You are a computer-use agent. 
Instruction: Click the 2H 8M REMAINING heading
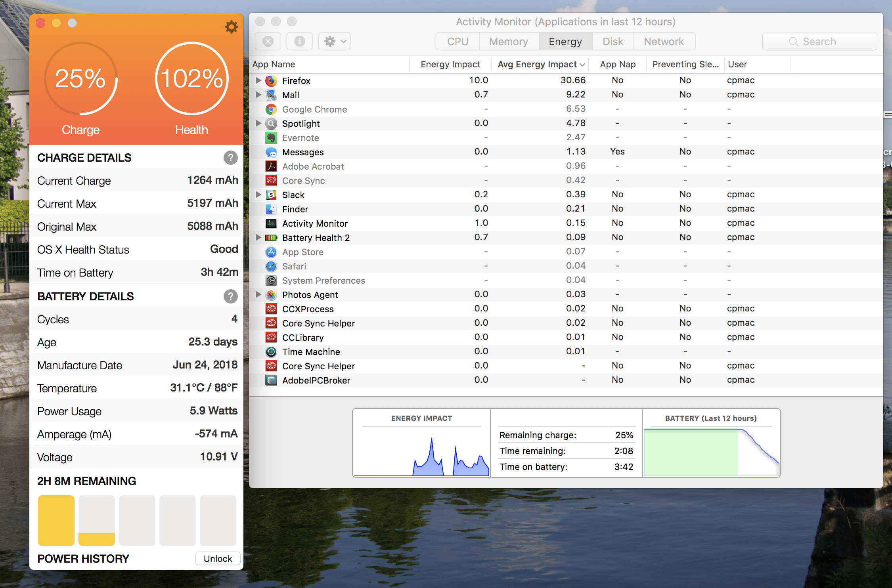(86, 481)
